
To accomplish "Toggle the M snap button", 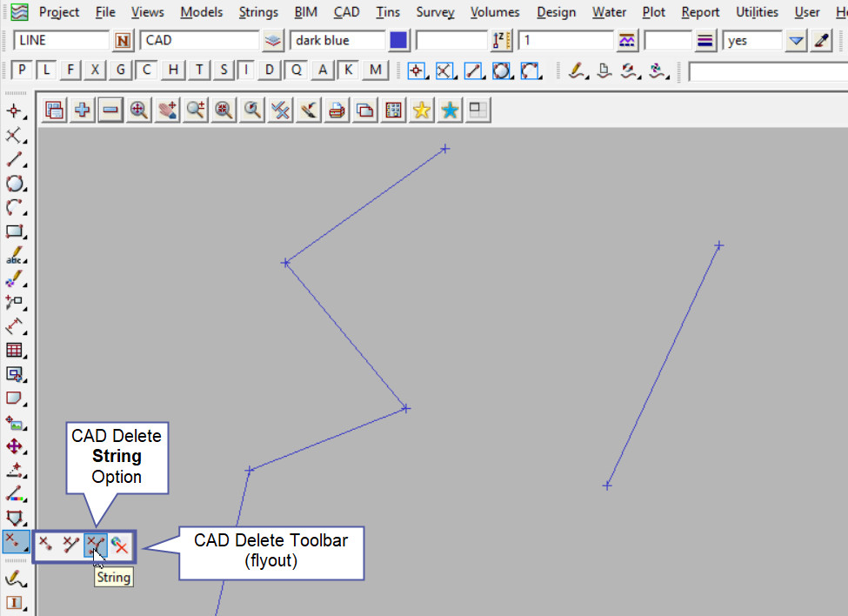I will 375,70.
